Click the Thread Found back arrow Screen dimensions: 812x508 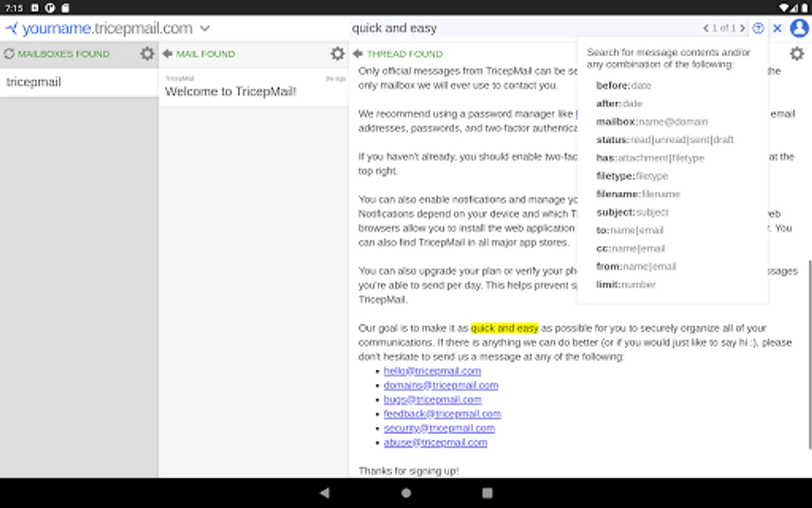(x=358, y=54)
